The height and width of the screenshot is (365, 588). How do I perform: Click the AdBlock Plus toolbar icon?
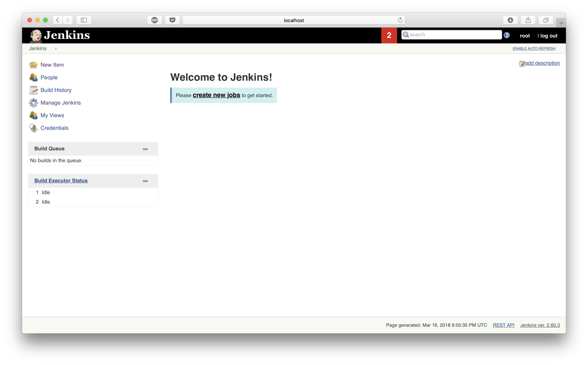point(155,20)
